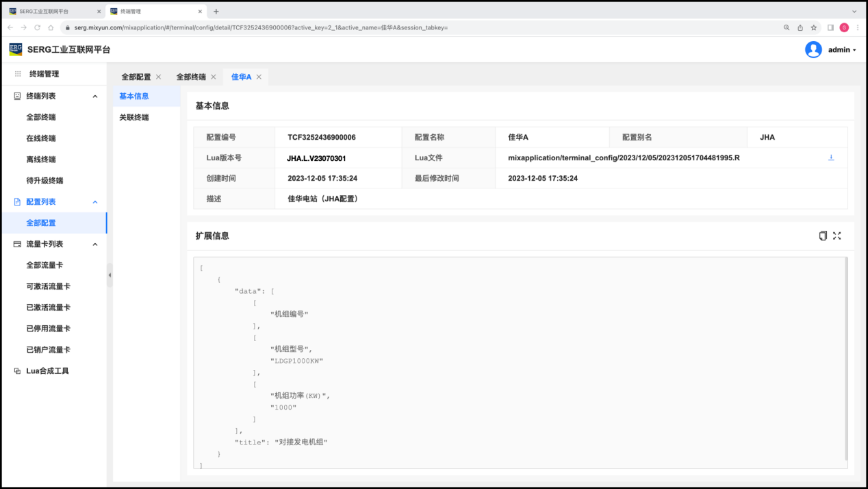
Task: Copy the extended info JSON
Action: pyautogui.click(x=823, y=236)
